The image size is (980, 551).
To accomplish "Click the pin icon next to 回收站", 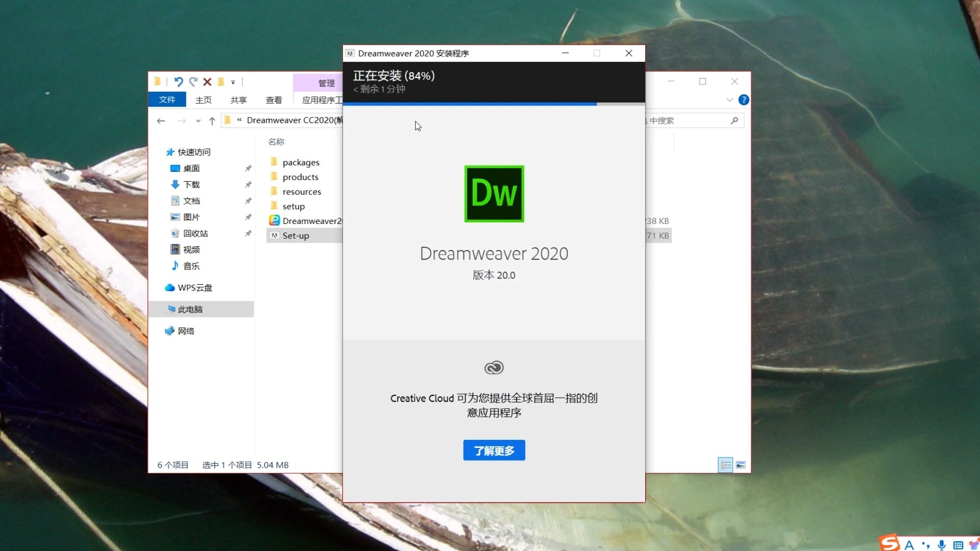I will click(x=248, y=234).
